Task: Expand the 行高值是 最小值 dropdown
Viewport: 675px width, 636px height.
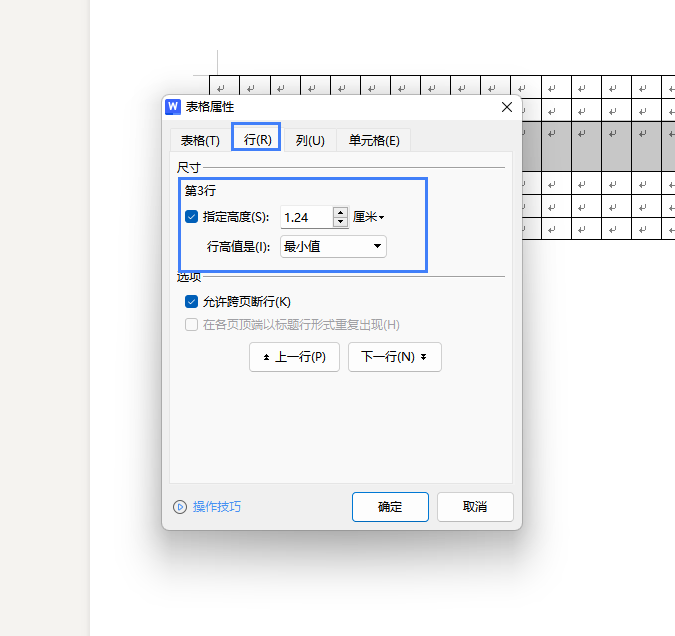Action: (333, 247)
